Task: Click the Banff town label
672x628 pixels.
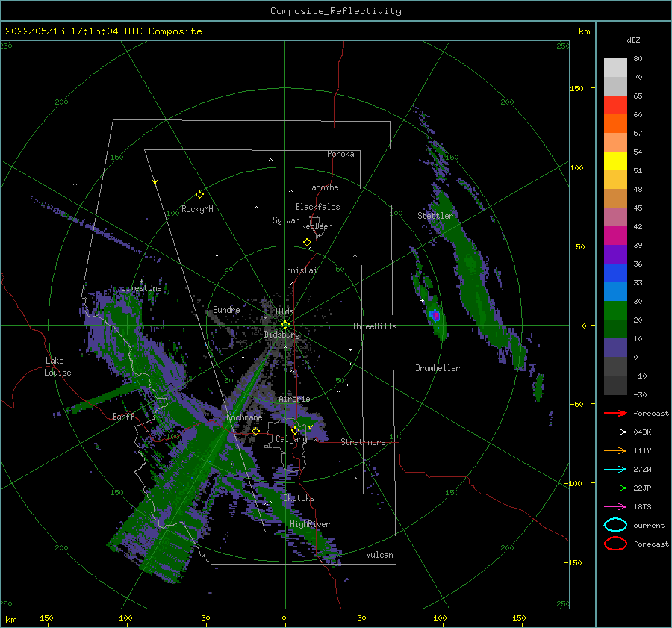Action: point(123,416)
